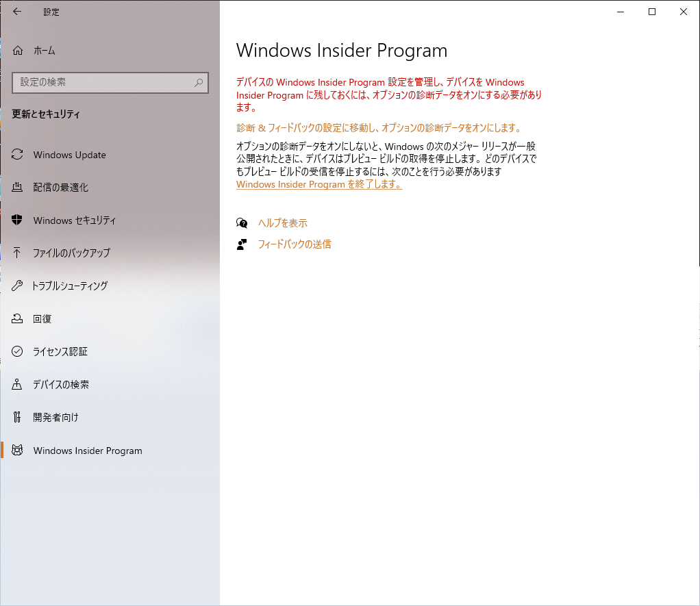700x606 pixels.
Task: Click the back arrow in the title bar
Action: 17,12
